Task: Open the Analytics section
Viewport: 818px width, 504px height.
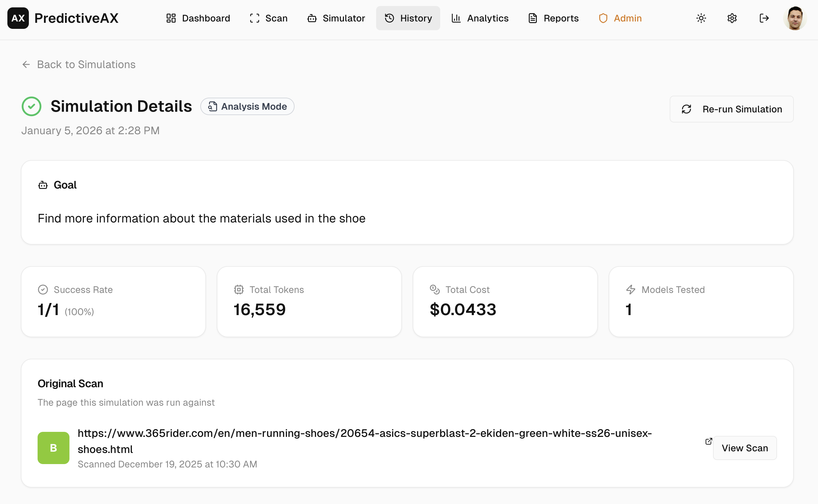Action: tap(480, 18)
